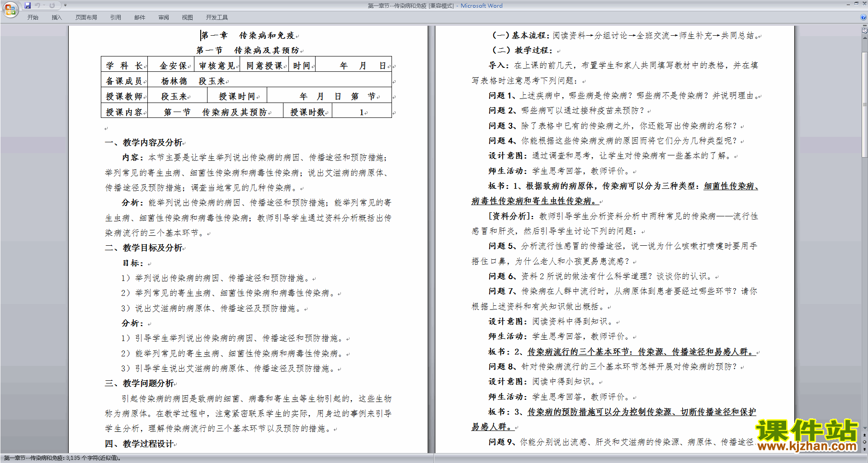Click heading 三、教学问题分析
Screen dimensions: 868x463
tap(139, 383)
